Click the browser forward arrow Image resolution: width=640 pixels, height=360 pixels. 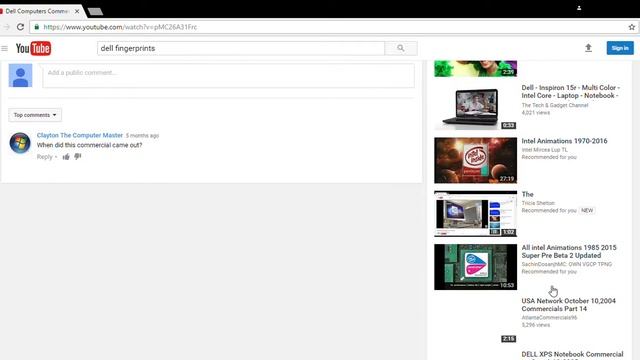pos(7,27)
